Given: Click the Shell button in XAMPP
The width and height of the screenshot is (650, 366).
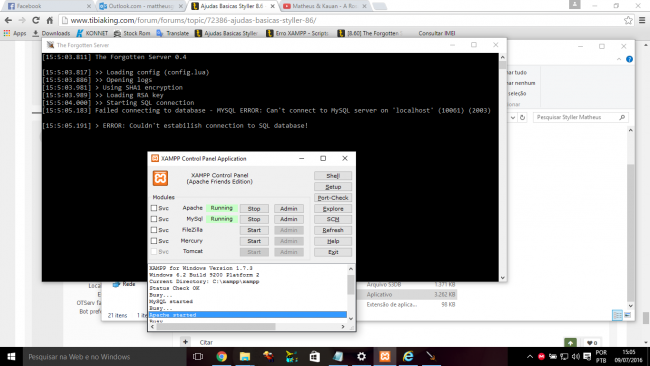Looking at the screenshot, I should [x=333, y=176].
